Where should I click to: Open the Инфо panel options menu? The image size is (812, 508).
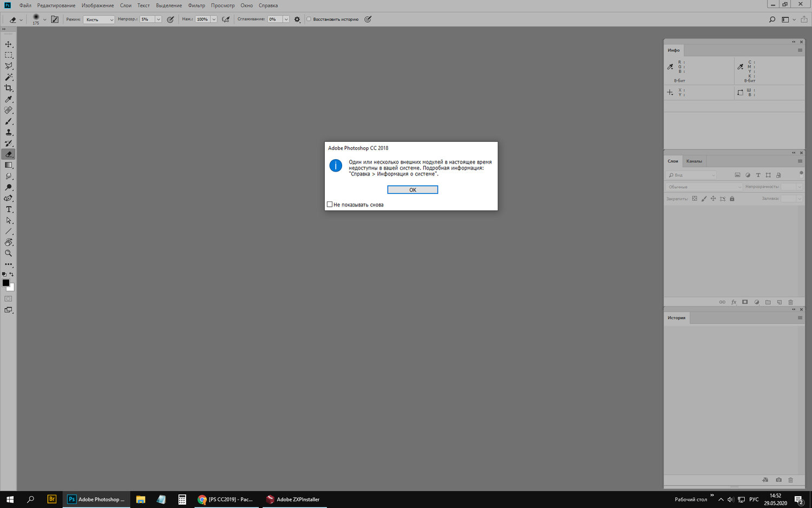(x=800, y=50)
